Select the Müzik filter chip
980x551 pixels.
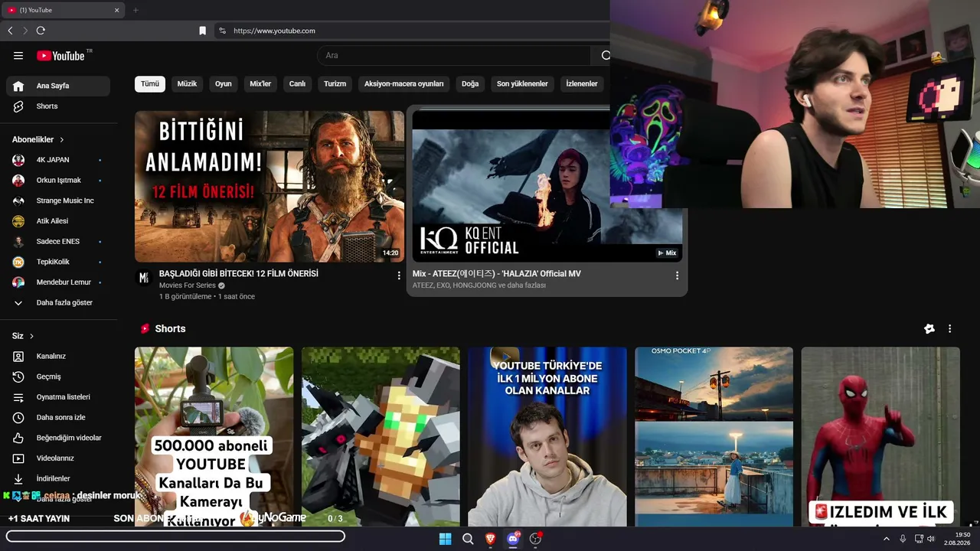click(x=188, y=83)
